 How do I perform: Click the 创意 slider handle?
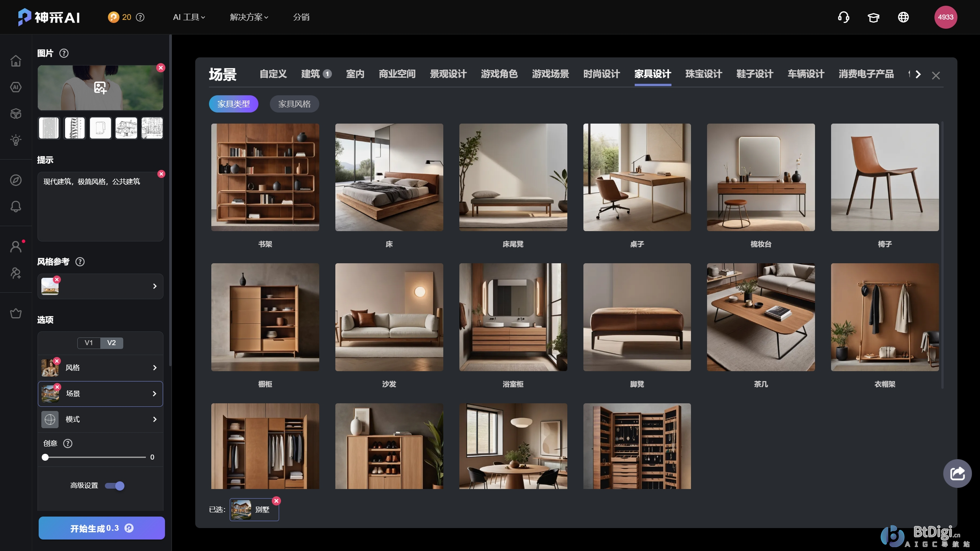(45, 457)
